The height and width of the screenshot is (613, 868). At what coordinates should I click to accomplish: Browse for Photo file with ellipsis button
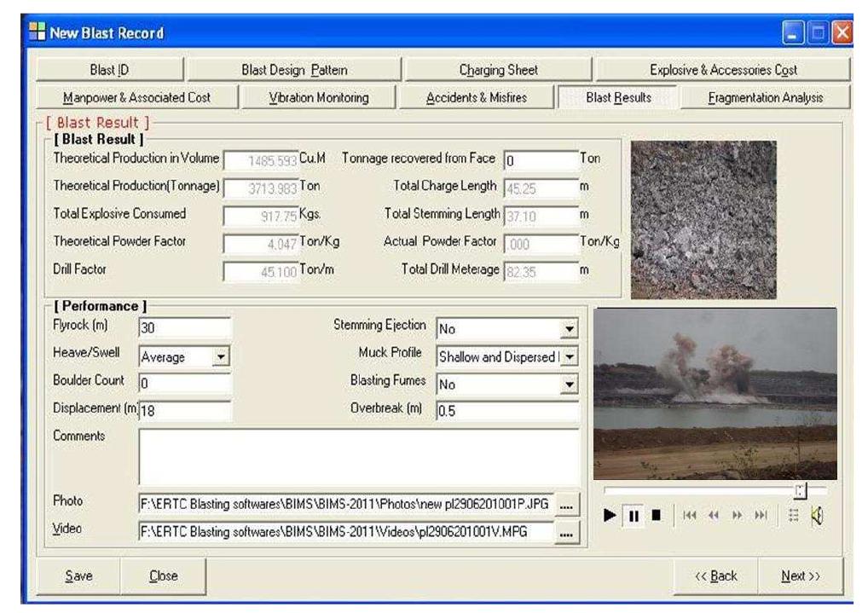[x=566, y=505]
